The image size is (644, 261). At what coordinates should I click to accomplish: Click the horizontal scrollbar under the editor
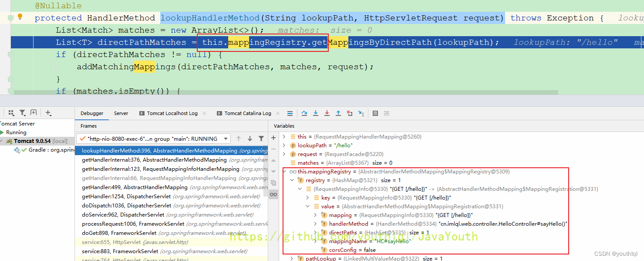pos(286,93)
